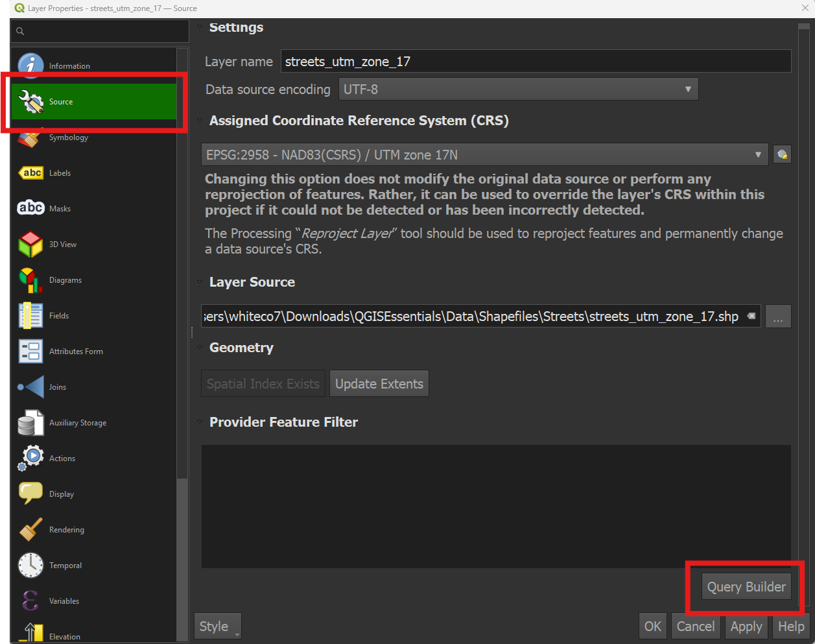Switch to the Rendering tab
The height and width of the screenshot is (644, 815).
point(94,529)
